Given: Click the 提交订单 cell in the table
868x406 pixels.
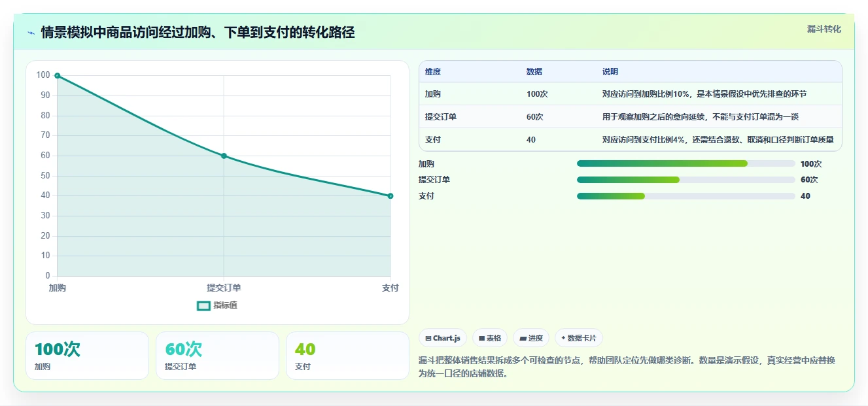Looking at the screenshot, I should [x=441, y=117].
